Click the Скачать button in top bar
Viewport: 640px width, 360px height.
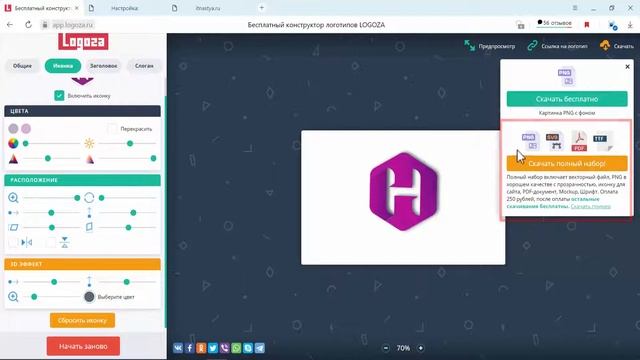[x=617, y=46]
